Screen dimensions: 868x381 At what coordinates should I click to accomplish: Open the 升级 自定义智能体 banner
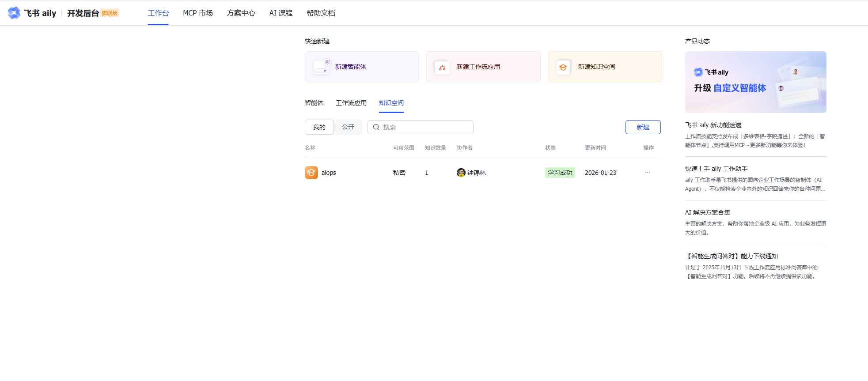(x=755, y=82)
